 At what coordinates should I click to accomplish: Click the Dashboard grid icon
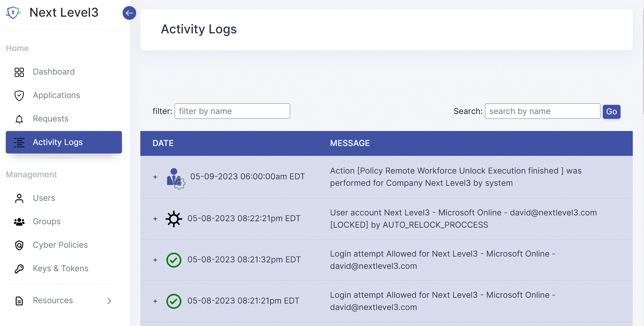click(19, 72)
